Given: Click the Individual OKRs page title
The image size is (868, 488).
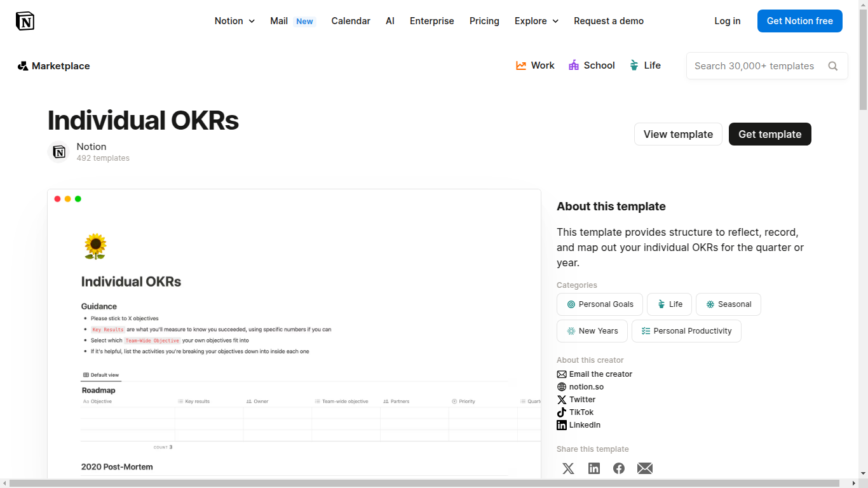Looking at the screenshot, I should 143,121.
